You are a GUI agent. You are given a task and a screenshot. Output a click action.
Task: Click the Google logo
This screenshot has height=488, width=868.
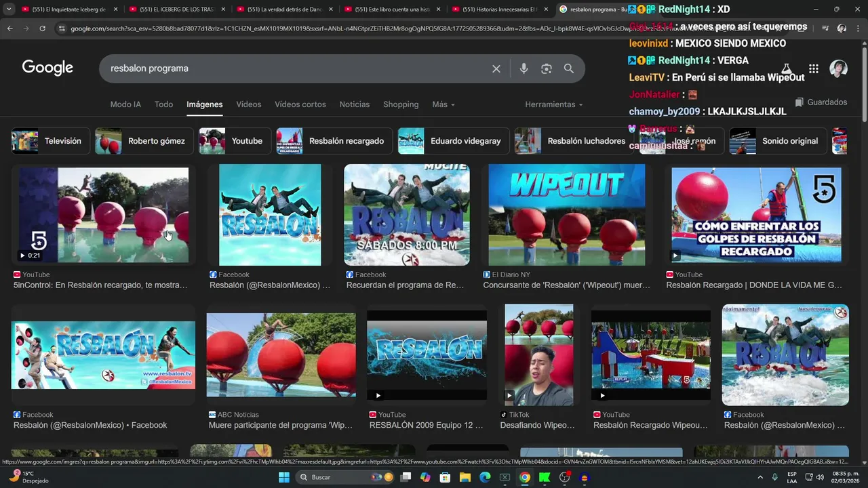coord(47,68)
